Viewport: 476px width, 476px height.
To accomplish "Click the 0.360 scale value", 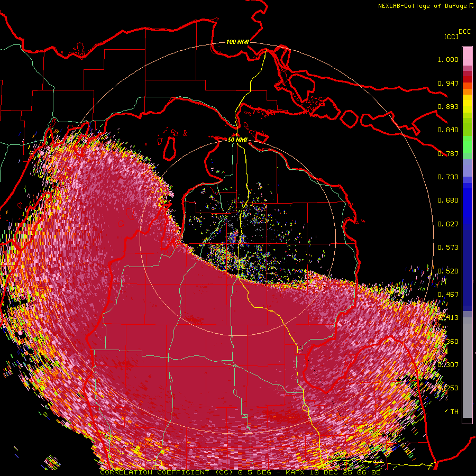I will (448, 342).
